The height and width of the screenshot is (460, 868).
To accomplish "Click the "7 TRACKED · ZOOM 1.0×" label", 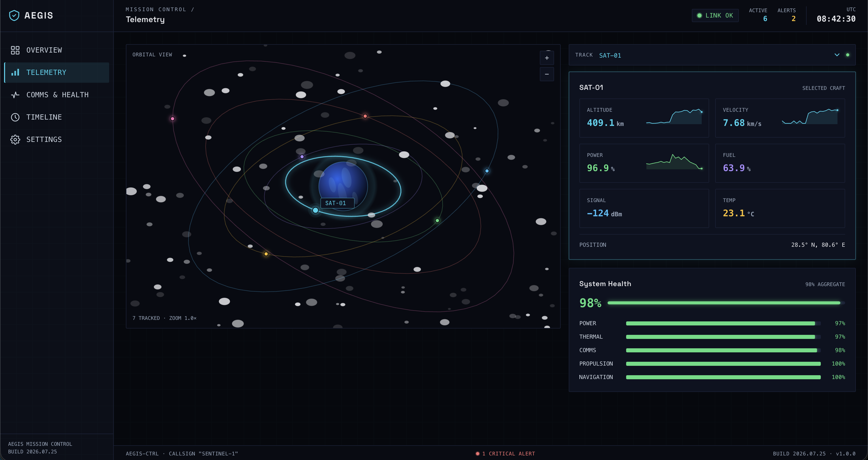I will pyautogui.click(x=164, y=318).
